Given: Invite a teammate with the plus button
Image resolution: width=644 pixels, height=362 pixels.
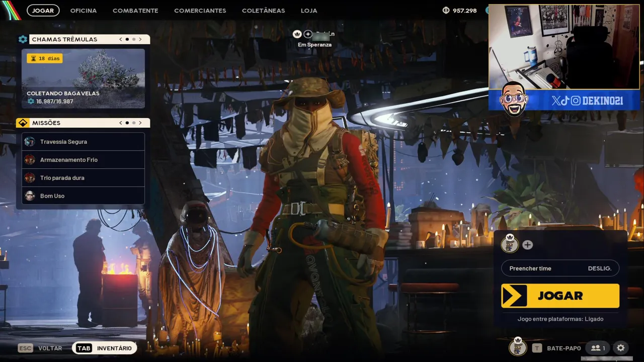Looking at the screenshot, I should coord(527,245).
